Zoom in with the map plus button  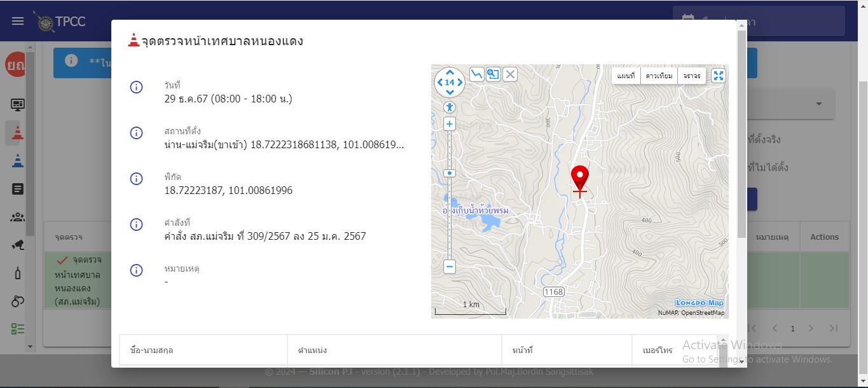(450, 124)
